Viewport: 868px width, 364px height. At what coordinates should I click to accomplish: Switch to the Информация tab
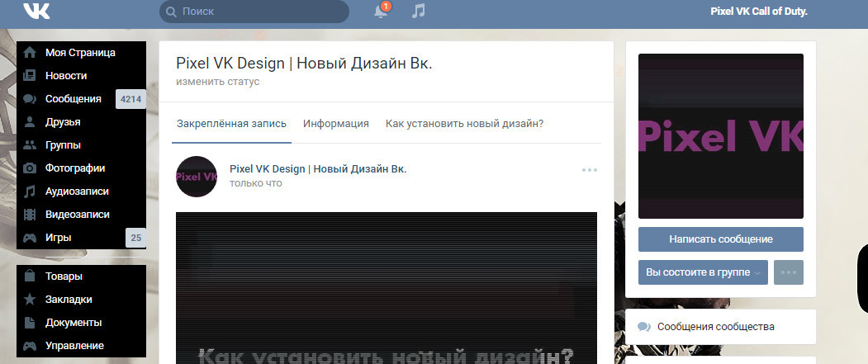(336, 124)
